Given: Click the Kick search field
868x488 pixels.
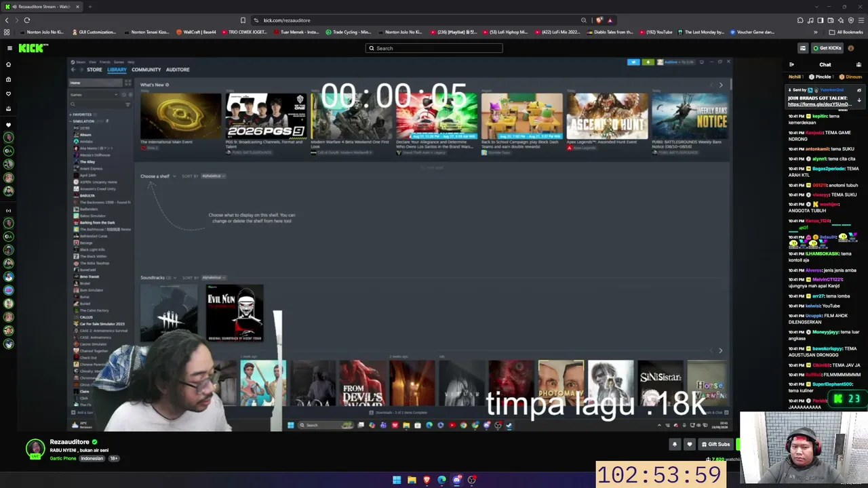Looking at the screenshot, I should click(434, 48).
